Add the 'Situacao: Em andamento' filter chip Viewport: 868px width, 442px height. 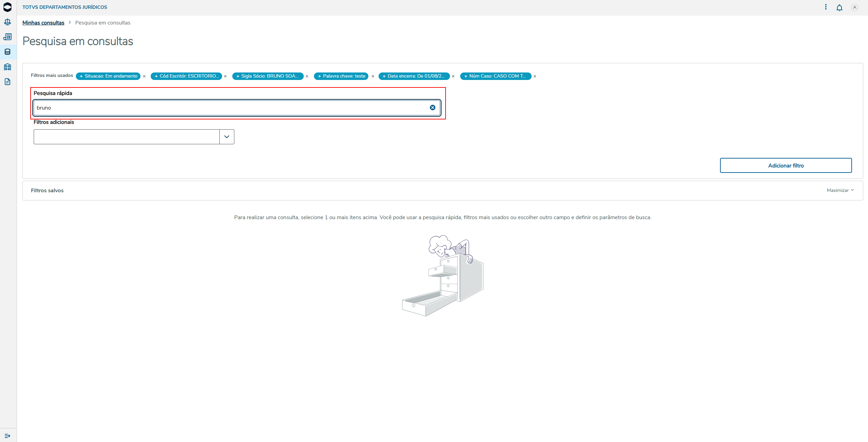pos(108,76)
